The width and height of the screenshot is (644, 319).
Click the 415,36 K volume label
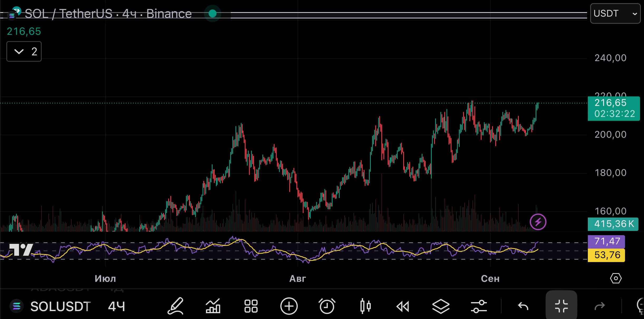pos(613,224)
